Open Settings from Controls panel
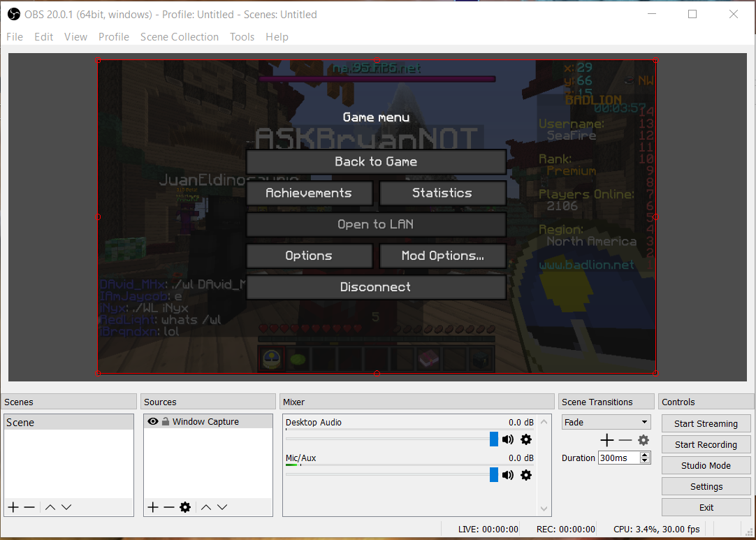Screen dimensions: 756x540 click(706, 486)
